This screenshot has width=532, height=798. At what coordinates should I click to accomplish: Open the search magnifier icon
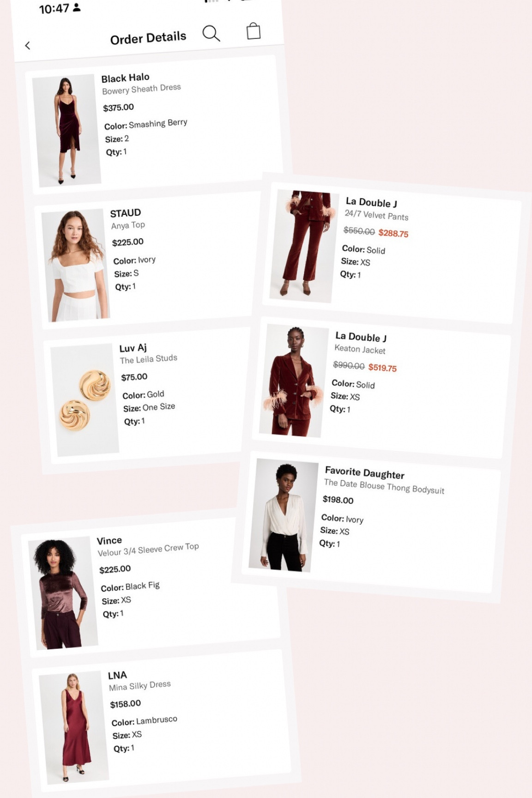click(211, 33)
